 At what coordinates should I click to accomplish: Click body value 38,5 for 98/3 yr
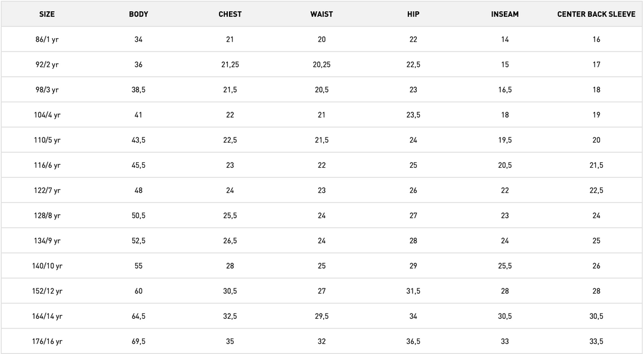138,90
